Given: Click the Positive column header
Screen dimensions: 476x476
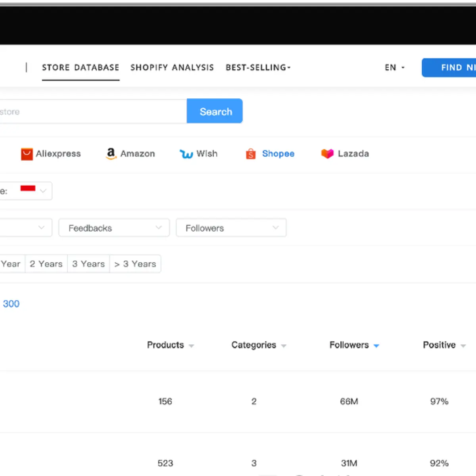Looking at the screenshot, I should 439,345.
